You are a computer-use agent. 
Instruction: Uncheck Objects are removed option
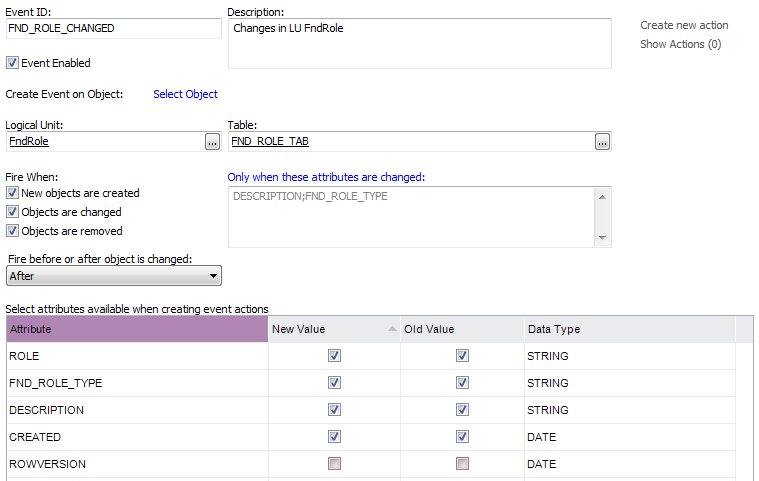pos(13,231)
